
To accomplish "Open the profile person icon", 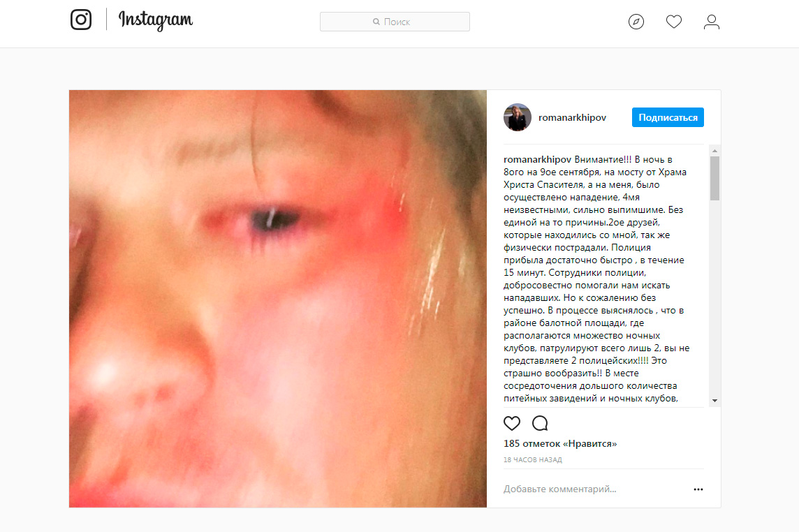I will click(712, 22).
